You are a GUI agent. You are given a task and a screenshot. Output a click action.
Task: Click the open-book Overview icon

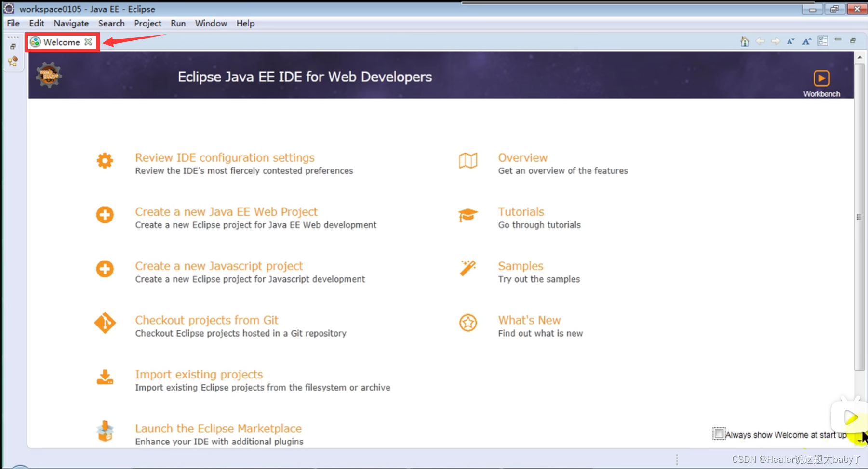(468, 160)
